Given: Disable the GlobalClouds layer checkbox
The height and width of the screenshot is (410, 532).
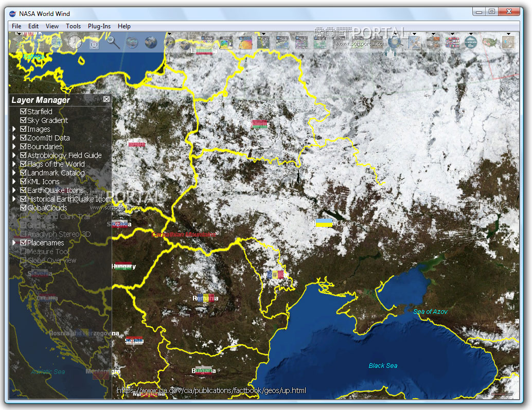Looking at the screenshot, I should click(x=24, y=207).
